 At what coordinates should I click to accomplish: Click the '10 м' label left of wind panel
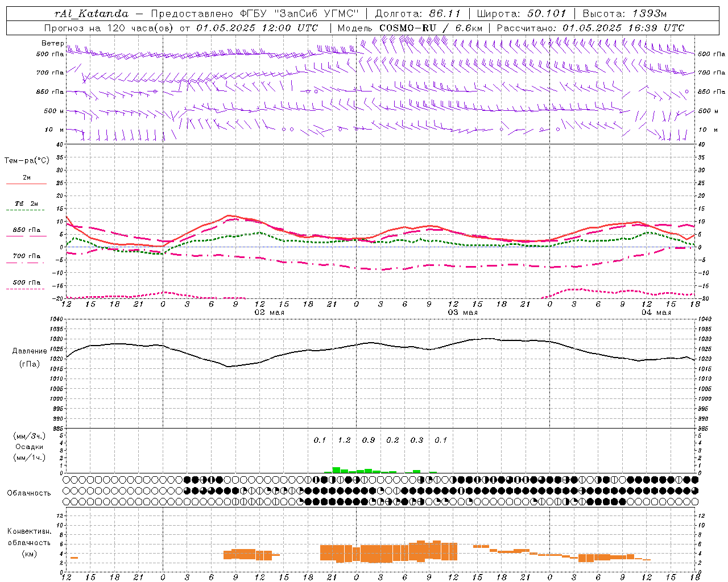pos(55,130)
